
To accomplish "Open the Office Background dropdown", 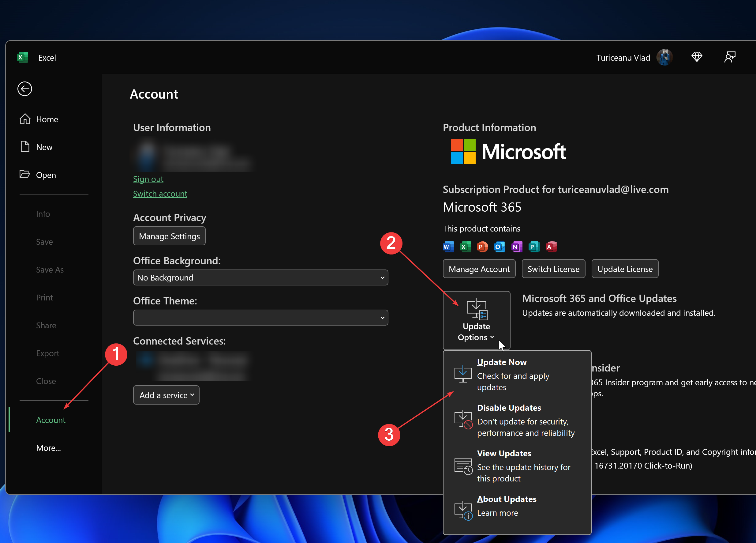I will tap(261, 277).
